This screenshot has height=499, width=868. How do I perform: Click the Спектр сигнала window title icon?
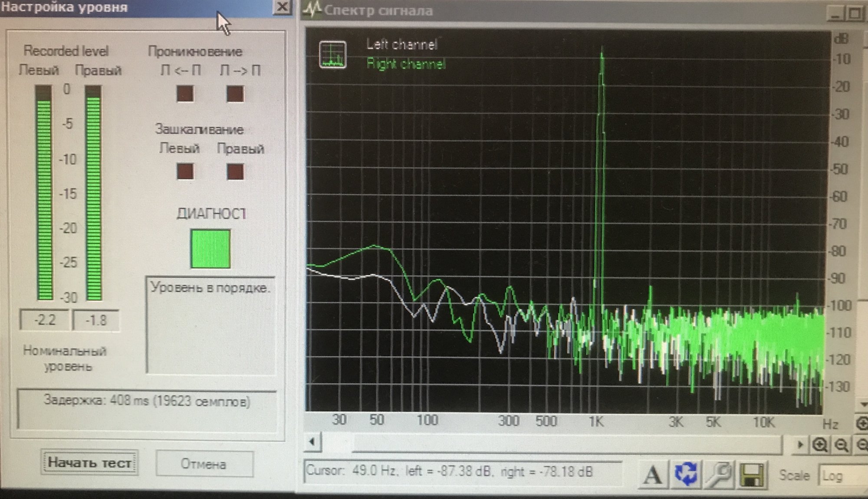coord(312,9)
